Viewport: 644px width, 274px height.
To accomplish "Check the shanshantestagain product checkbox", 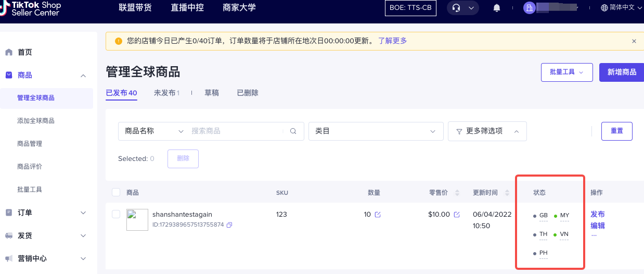I will click(x=116, y=214).
